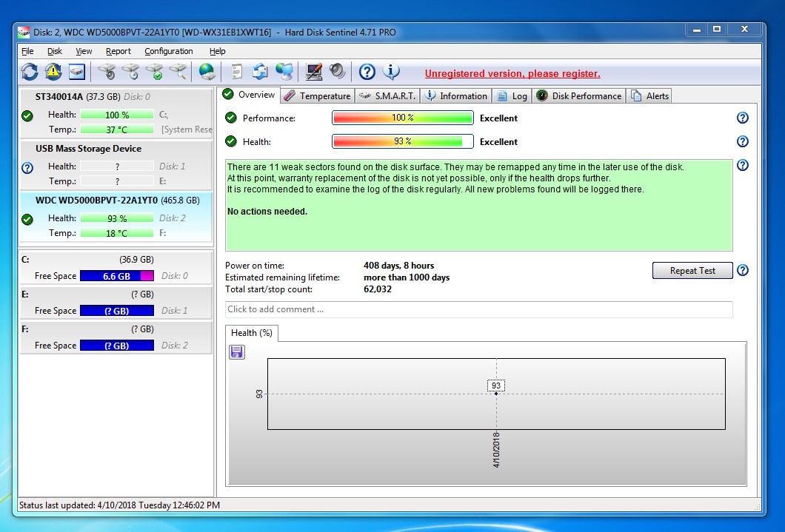Switch to the S.M.A.R.T. tab
785x532 pixels.
387,96
